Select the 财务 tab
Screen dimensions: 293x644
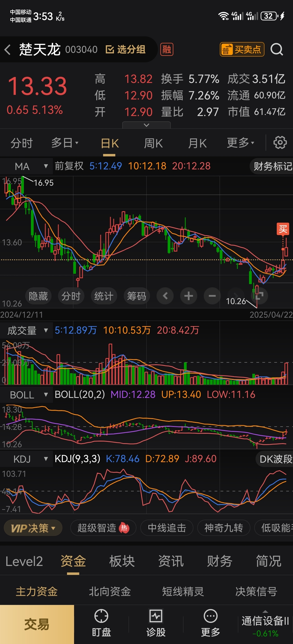[220, 561]
